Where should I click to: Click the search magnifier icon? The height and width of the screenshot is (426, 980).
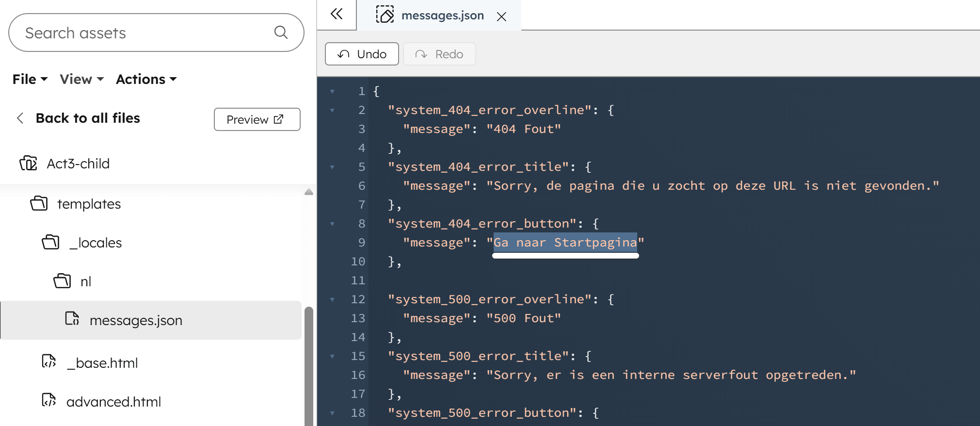click(281, 33)
